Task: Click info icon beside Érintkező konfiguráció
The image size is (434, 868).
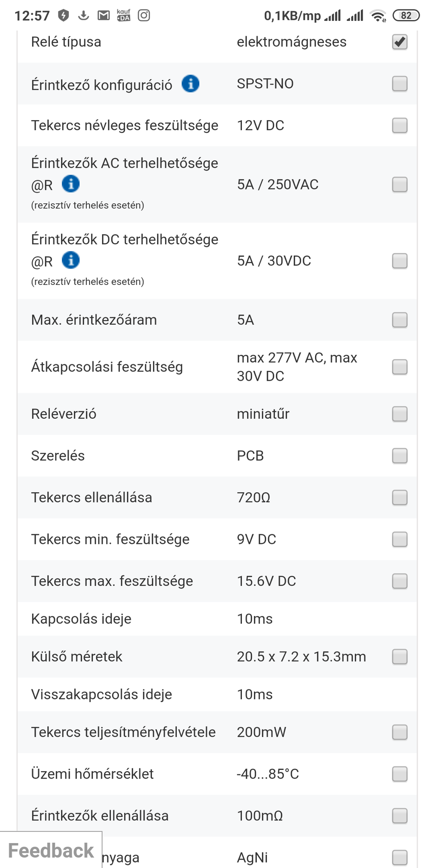Action: [x=190, y=84]
